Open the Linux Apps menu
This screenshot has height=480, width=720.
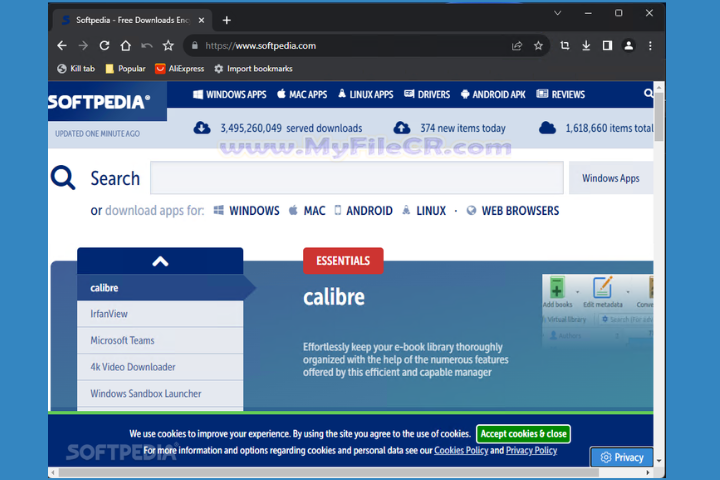point(366,95)
